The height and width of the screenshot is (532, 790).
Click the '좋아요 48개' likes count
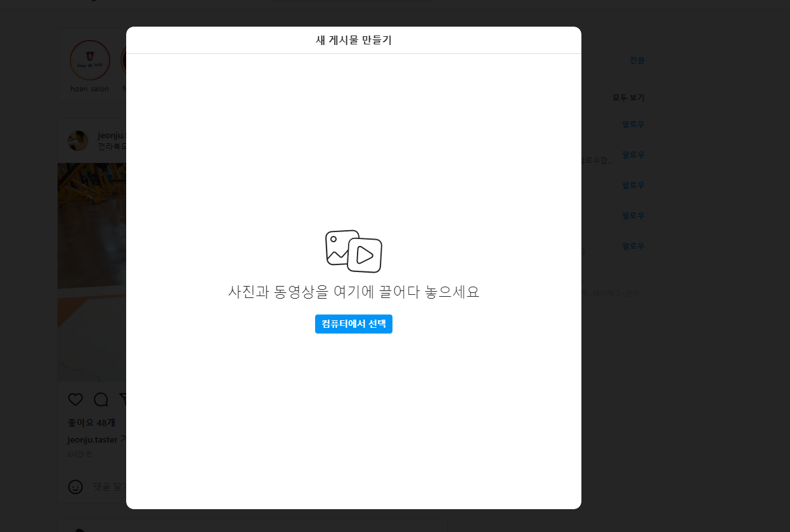click(x=92, y=423)
